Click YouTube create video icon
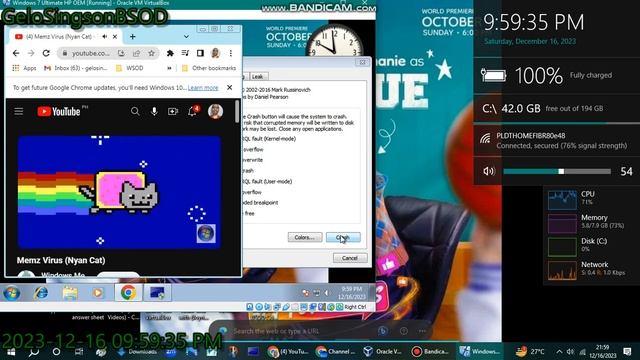Screen dimensions: 640x360 [x=173, y=111]
